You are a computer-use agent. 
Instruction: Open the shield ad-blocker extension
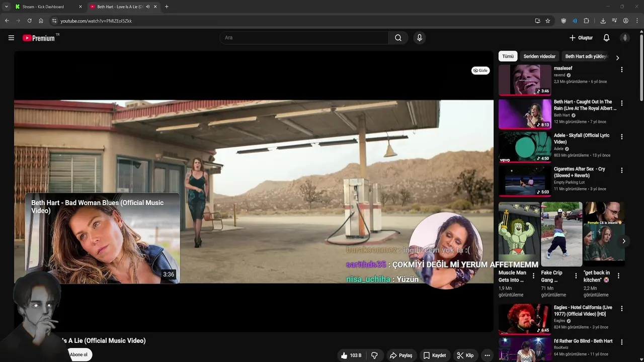point(563,21)
